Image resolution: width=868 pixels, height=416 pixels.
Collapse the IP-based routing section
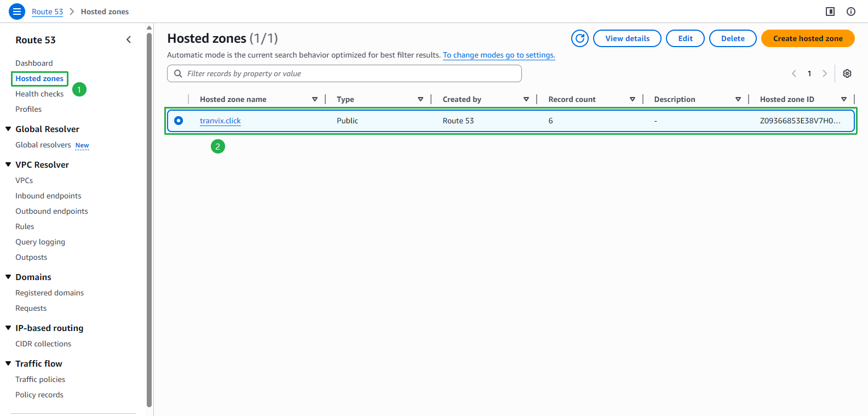pyautogui.click(x=8, y=328)
